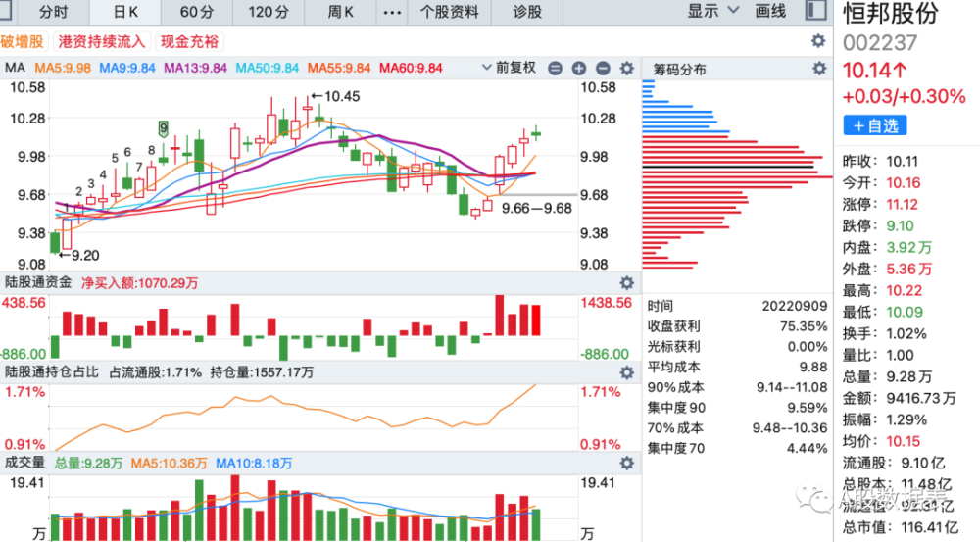Open the 画线 drawing tool
This screenshot has height=542, width=980.
coord(770,11)
